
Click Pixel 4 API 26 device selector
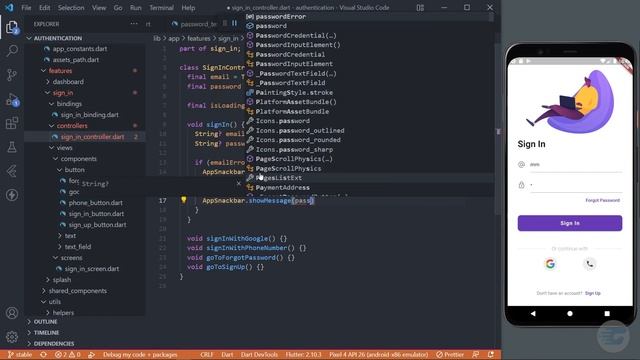[x=378, y=355]
